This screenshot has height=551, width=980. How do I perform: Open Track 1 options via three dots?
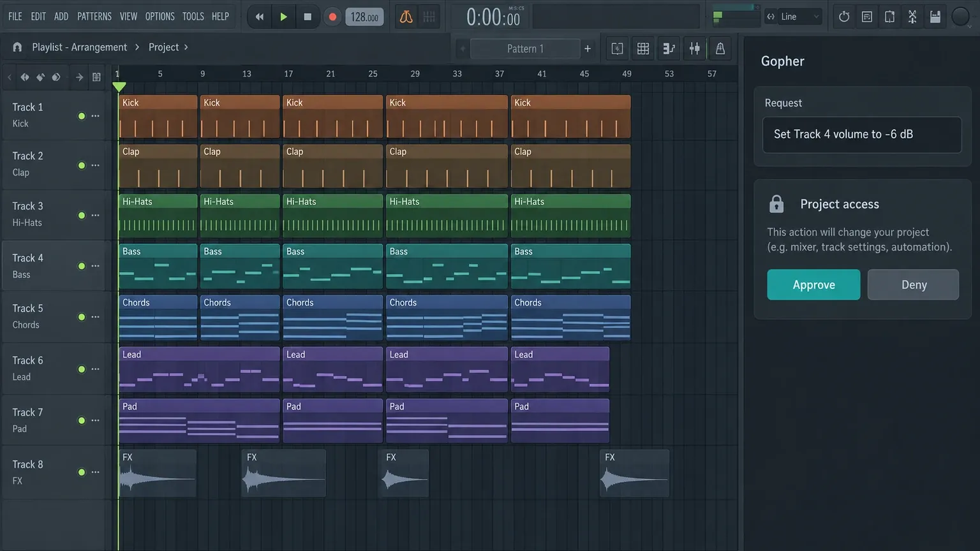tap(96, 116)
